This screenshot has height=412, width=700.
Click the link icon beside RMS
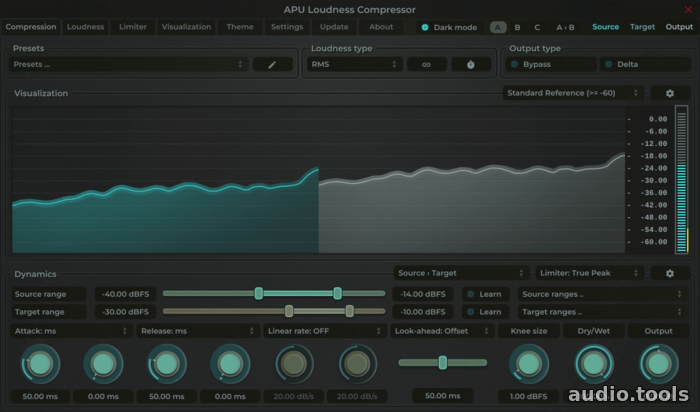(x=426, y=64)
